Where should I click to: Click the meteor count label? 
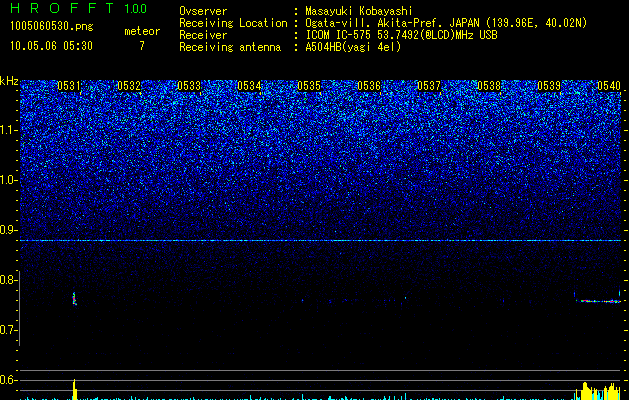(x=142, y=31)
